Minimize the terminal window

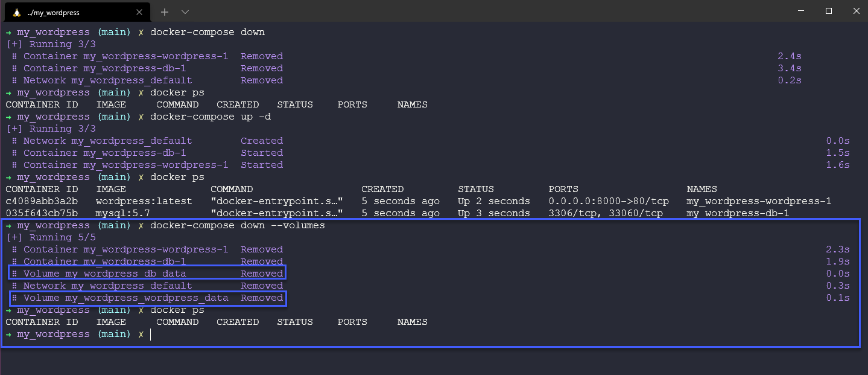point(801,11)
